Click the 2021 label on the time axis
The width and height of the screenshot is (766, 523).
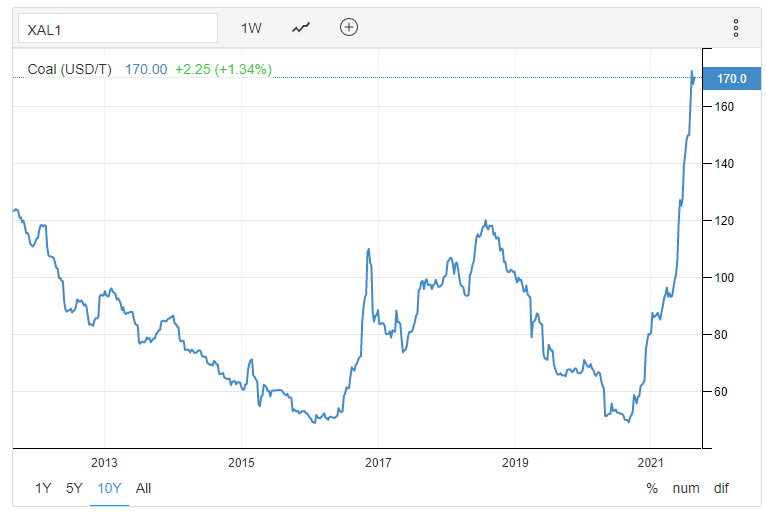(x=651, y=462)
